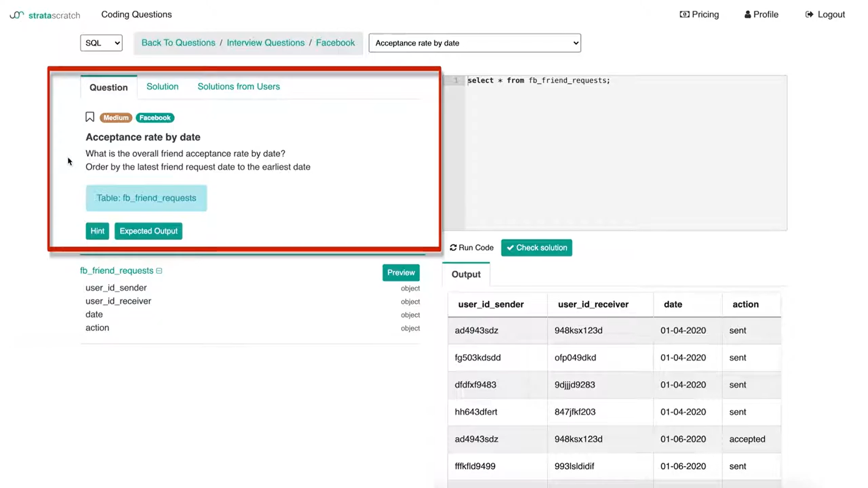This screenshot has height=488, width=868.
Task: Switch to the Solution tab
Action: coord(162,86)
